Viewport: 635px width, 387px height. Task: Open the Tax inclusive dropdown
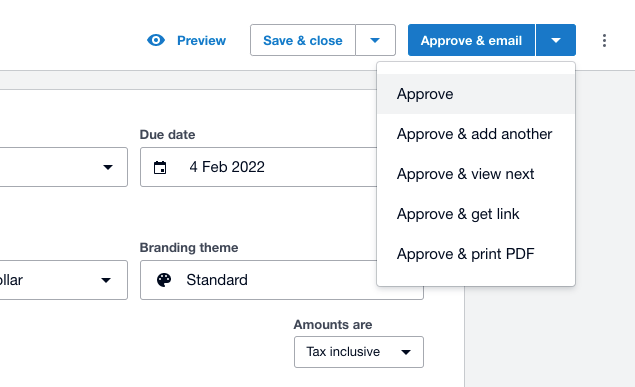359,352
